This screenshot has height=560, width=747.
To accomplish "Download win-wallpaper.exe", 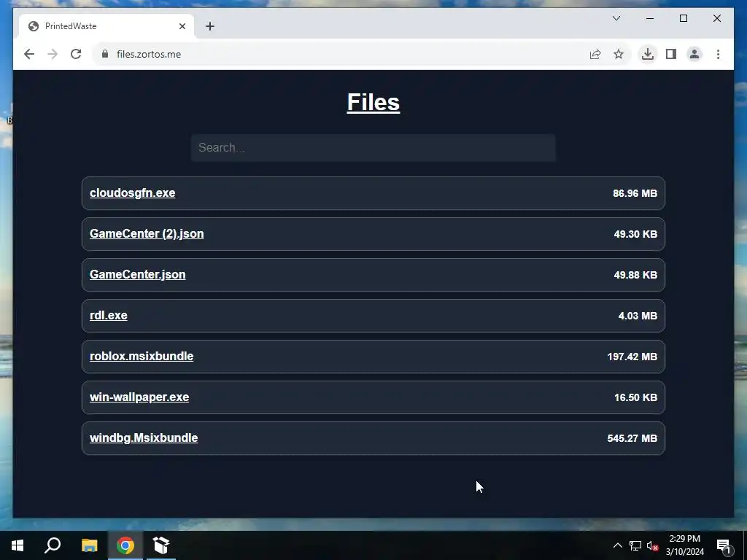I will click(139, 397).
